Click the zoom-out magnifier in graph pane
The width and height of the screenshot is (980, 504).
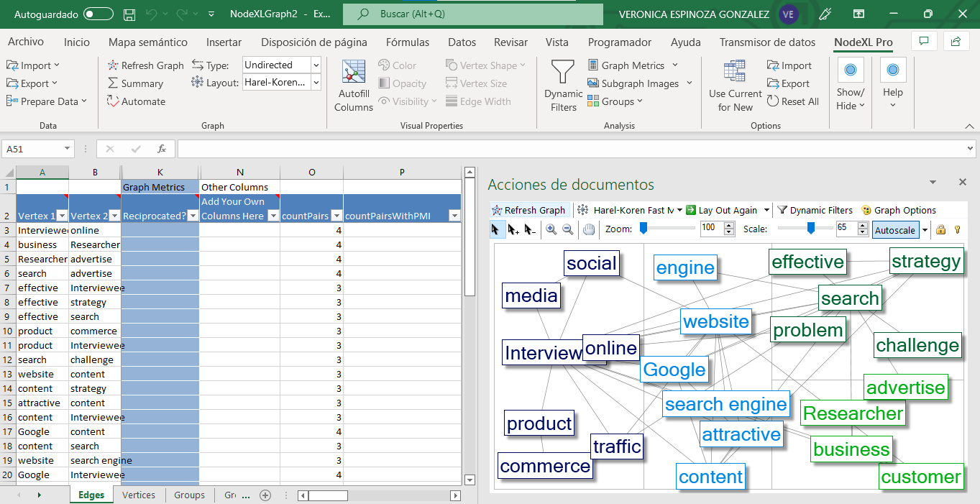point(567,230)
